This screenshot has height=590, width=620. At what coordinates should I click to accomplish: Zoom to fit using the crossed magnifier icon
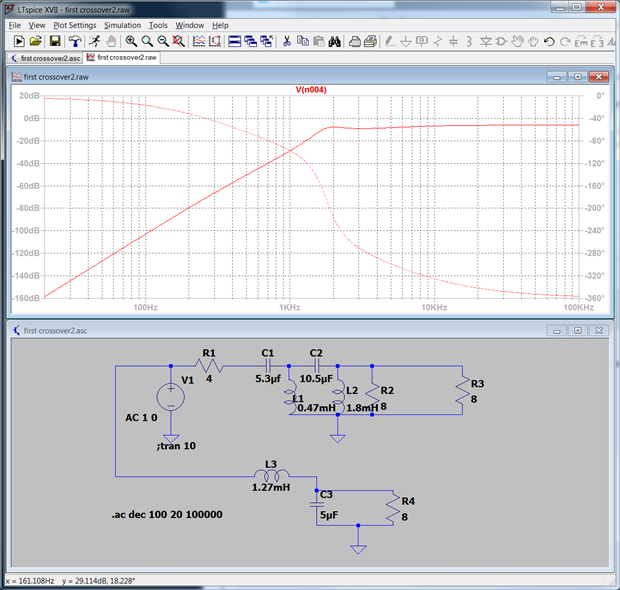(x=178, y=41)
